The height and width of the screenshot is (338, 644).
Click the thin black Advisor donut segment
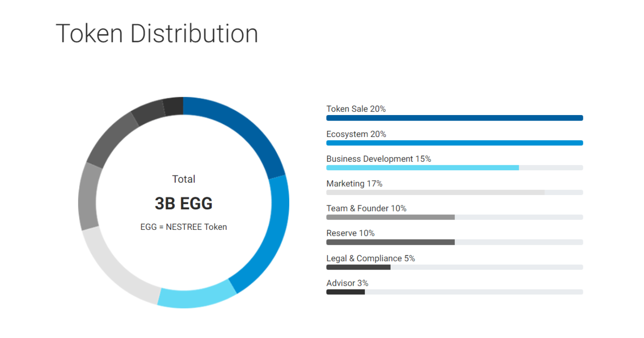point(174,107)
